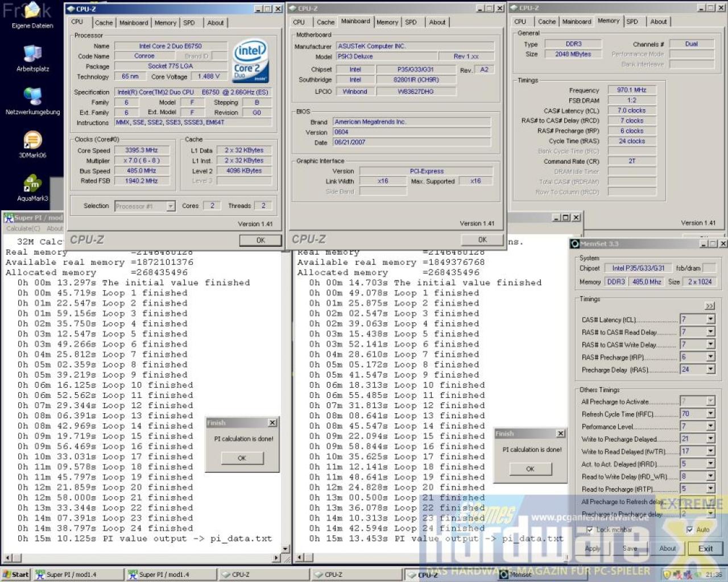This screenshot has width=728, height=582.
Task: Click the processor name Intel Core 2 Duo E6750
Action: (x=170, y=46)
